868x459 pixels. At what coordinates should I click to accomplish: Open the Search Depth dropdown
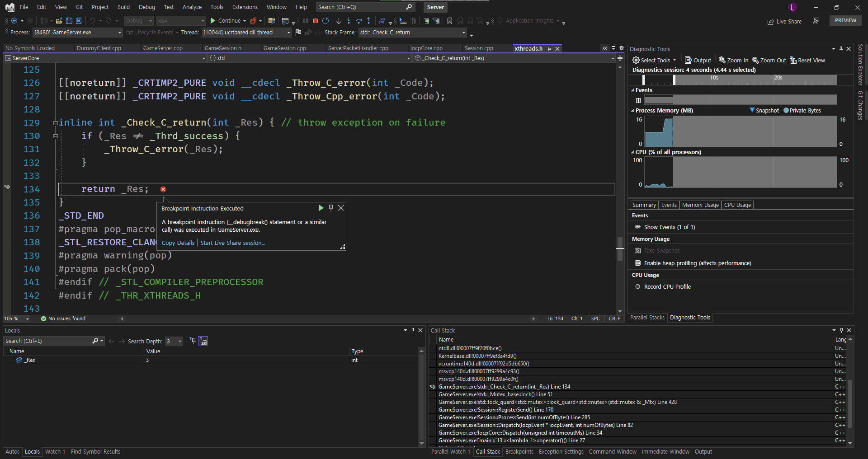(x=174, y=341)
